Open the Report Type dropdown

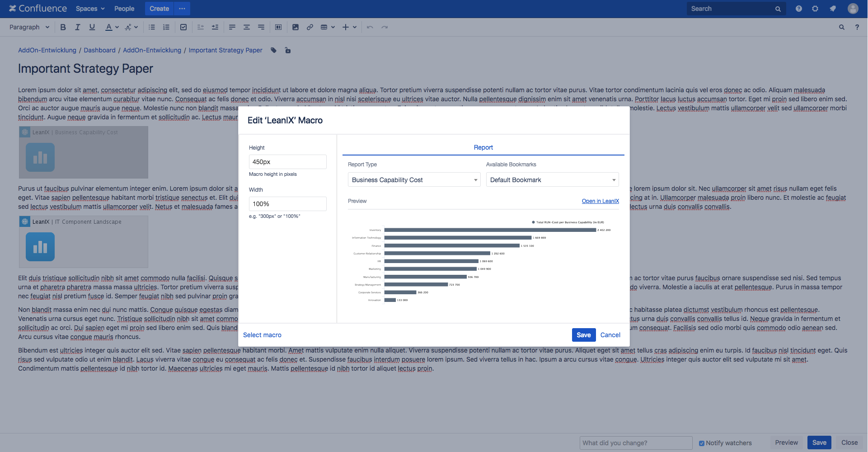pos(414,180)
